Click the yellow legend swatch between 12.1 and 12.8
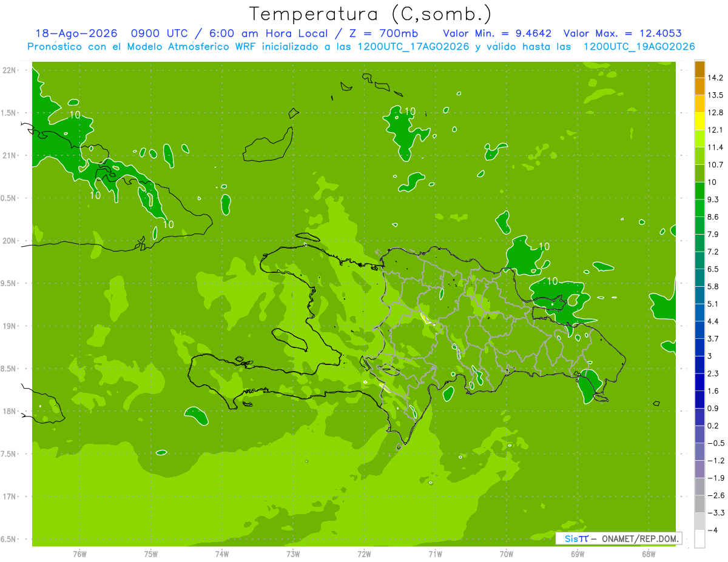Image resolution: width=728 pixels, height=562 pixels. 699,121
